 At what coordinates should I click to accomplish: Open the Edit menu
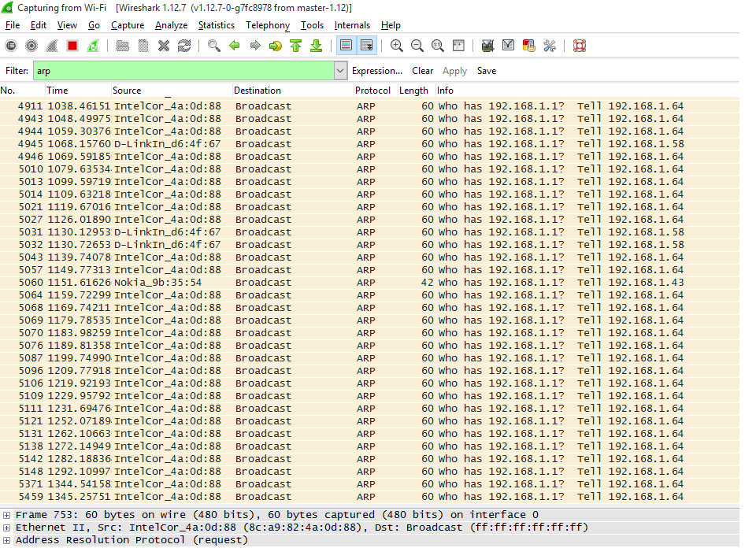coord(39,25)
